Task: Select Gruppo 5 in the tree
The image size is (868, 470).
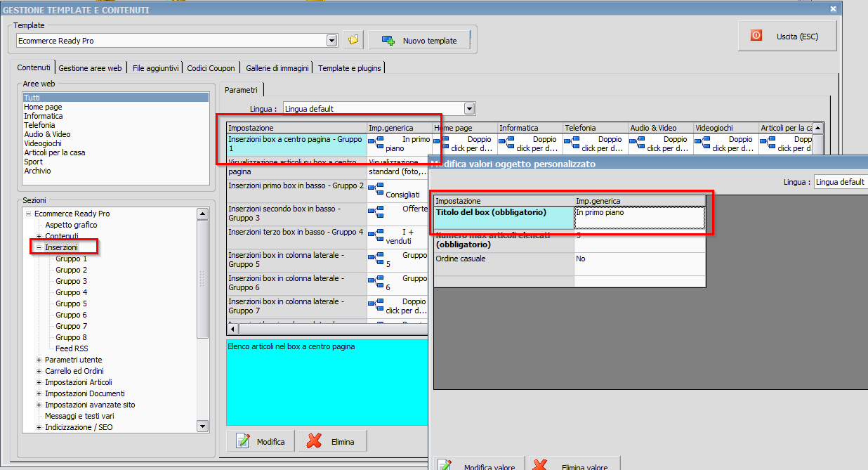Action: click(x=72, y=303)
